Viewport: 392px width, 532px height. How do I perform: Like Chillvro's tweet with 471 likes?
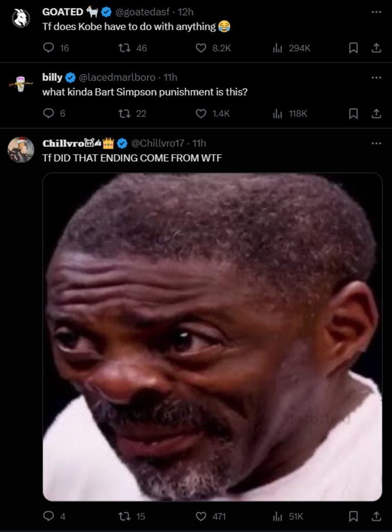[x=200, y=516]
